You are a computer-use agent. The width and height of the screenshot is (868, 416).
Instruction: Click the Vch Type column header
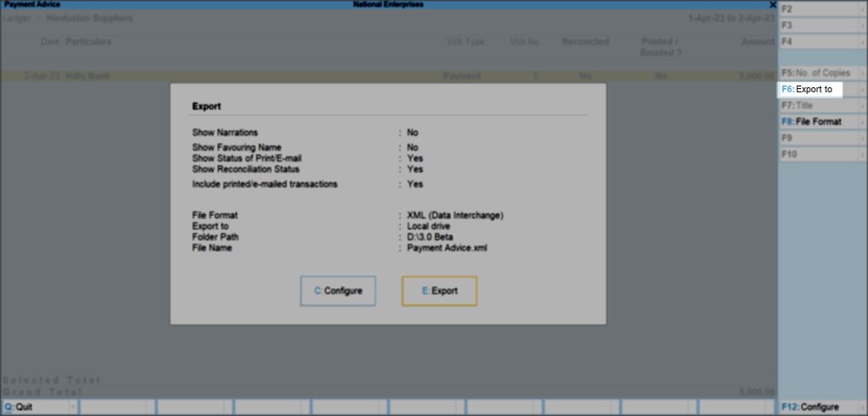point(465,42)
